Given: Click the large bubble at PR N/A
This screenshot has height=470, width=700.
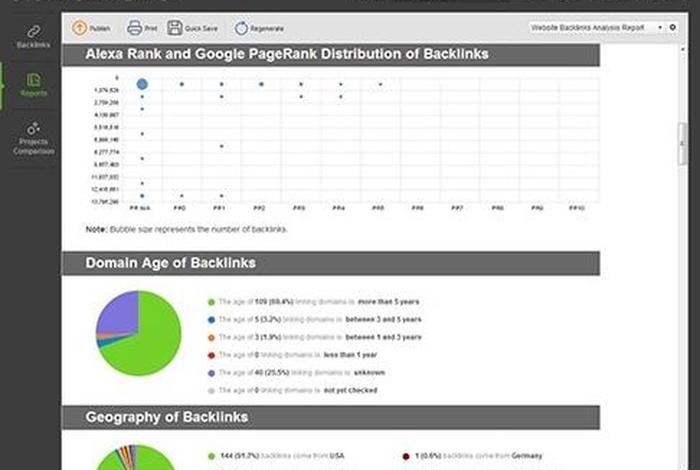Looking at the screenshot, I should pyautogui.click(x=142, y=84).
